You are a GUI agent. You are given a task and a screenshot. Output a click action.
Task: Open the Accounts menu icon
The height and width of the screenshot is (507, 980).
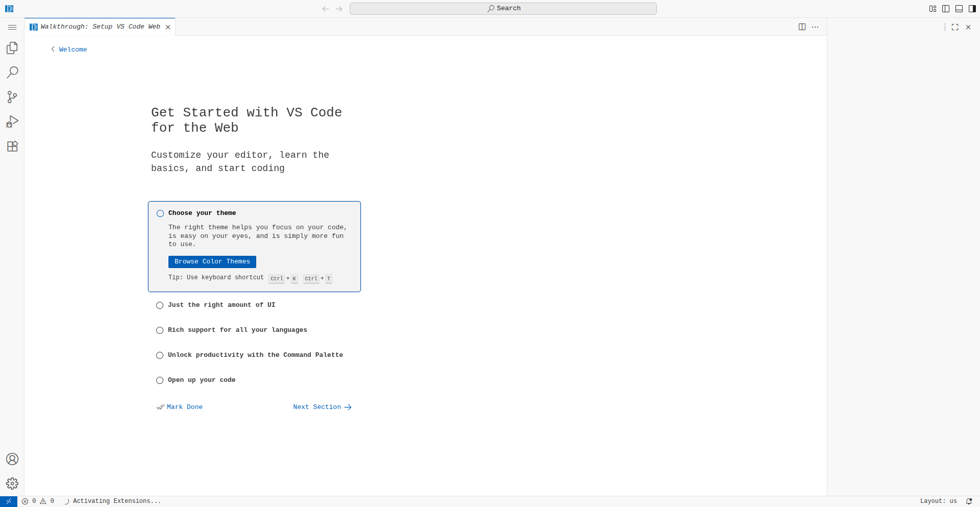click(x=12, y=459)
